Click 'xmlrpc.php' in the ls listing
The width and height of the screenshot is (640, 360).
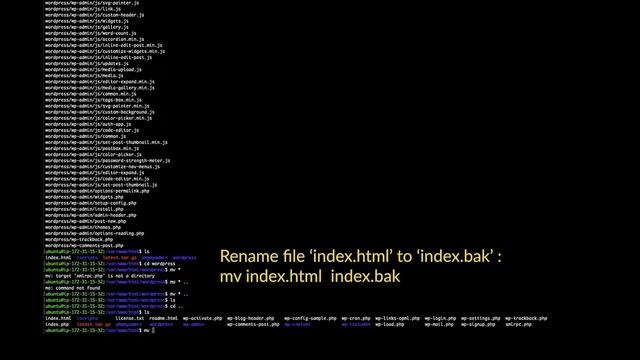click(x=518, y=324)
